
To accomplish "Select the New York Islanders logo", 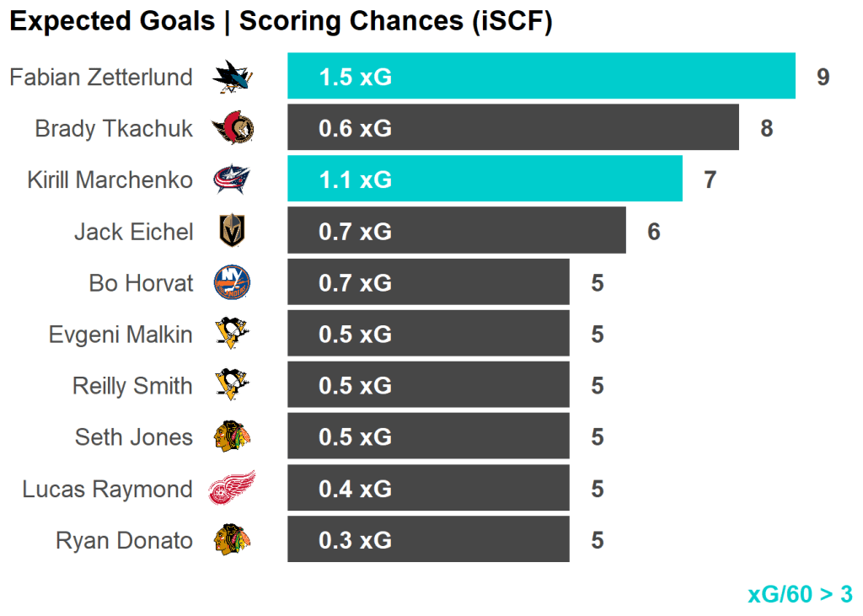I will (x=232, y=283).
